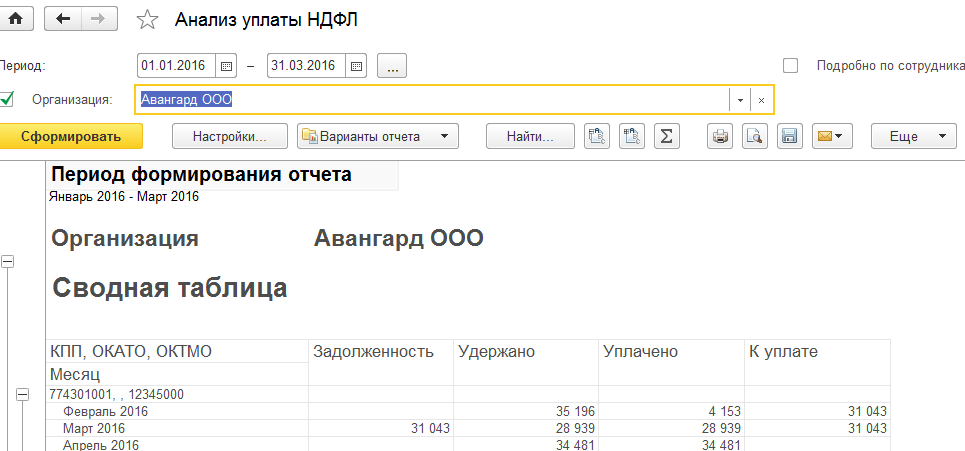Add report to favorites star
Viewport: 965px width, 451px height.
point(147,20)
